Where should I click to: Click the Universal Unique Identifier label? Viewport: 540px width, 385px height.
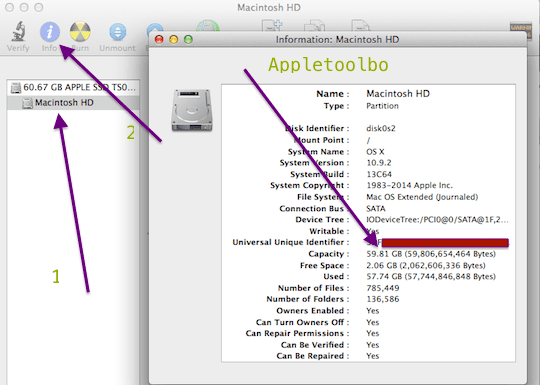point(291,242)
